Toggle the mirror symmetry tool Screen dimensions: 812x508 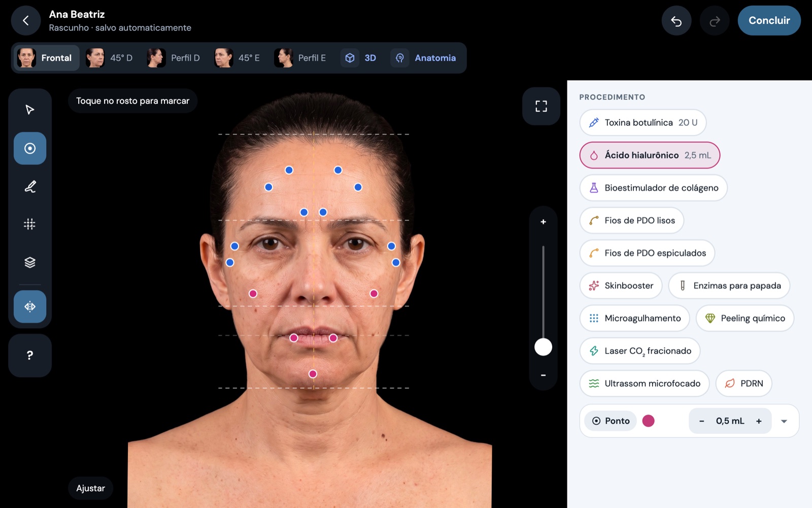coord(30,307)
